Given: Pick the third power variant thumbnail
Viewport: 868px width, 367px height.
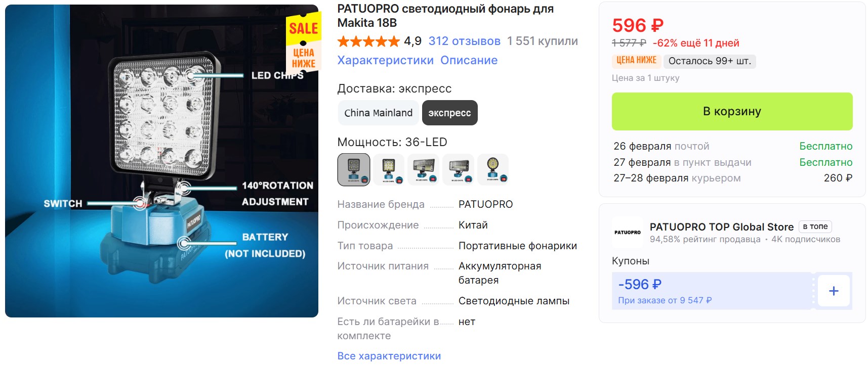Looking at the screenshot, I should coord(423,170).
